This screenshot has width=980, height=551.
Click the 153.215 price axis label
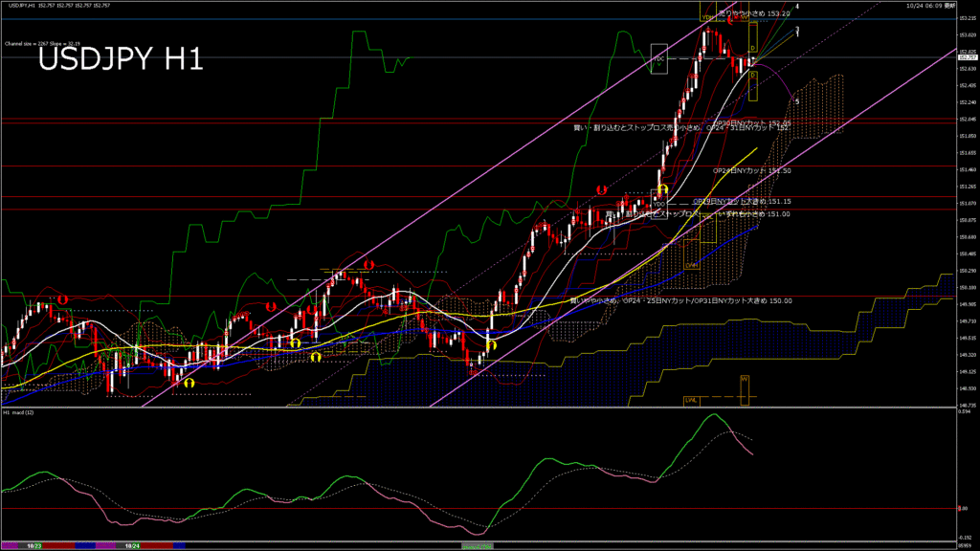(x=967, y=19)
